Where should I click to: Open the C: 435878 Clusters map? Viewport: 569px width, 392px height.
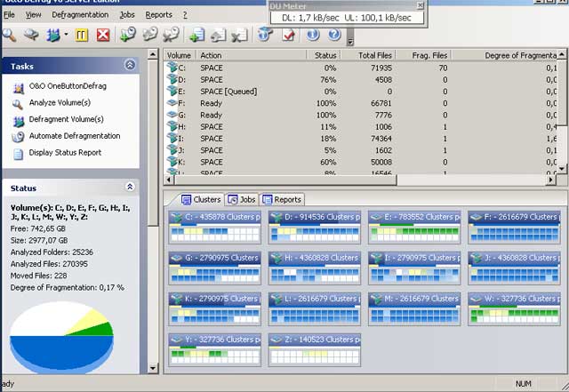coord(215,228)
